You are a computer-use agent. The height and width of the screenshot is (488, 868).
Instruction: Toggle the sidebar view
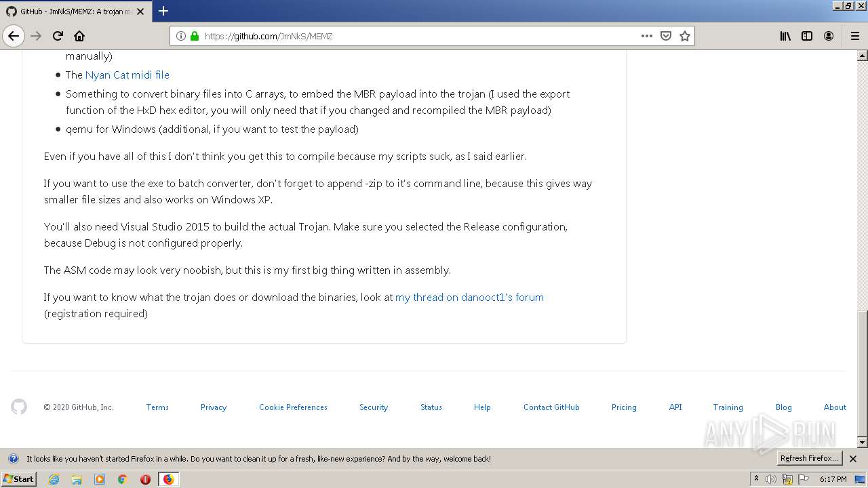tap(807, 36)
